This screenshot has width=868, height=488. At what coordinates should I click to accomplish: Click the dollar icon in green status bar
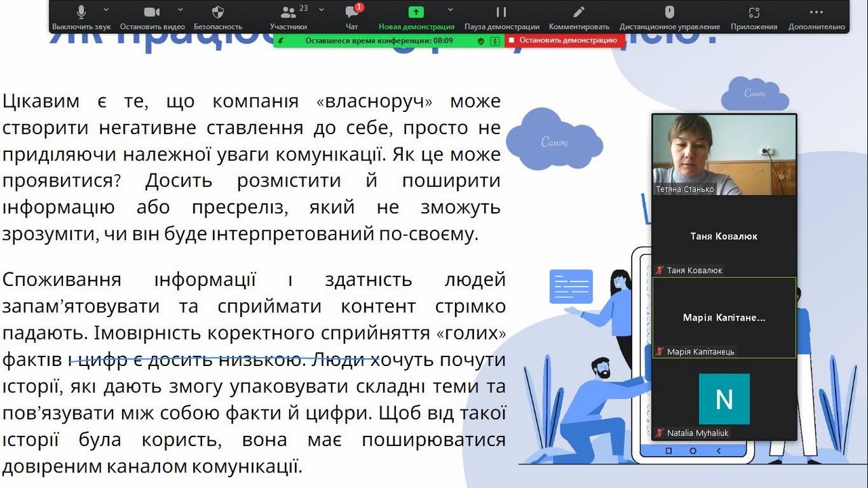(x=495, y=41)
